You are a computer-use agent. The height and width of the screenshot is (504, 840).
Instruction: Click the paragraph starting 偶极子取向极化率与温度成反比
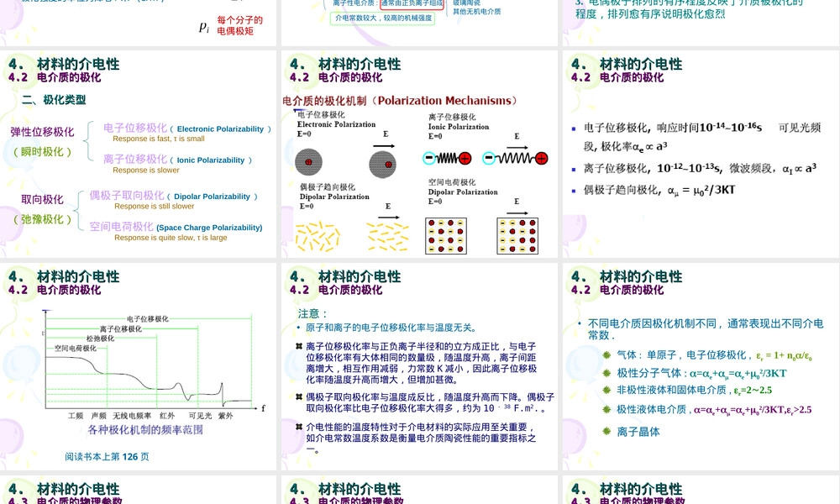[x=430, y=402]
